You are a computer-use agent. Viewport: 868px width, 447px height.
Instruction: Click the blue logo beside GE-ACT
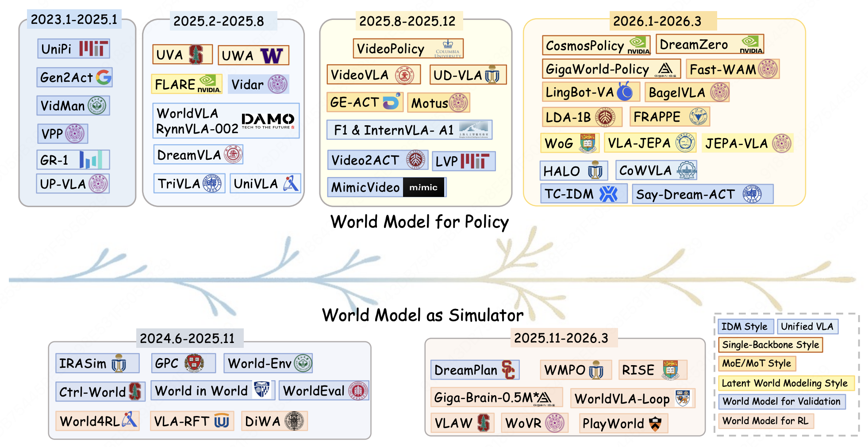pyautogui.click(x=392, y=102)
